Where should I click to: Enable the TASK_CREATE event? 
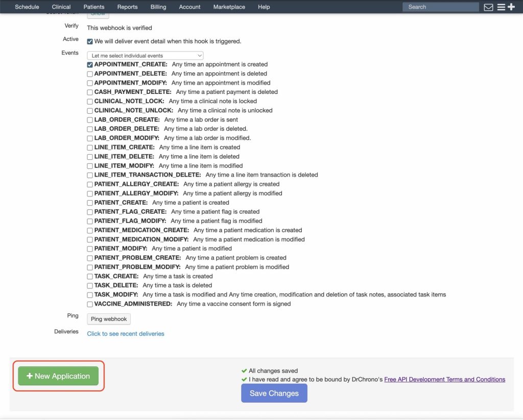(x=90, y=277)
